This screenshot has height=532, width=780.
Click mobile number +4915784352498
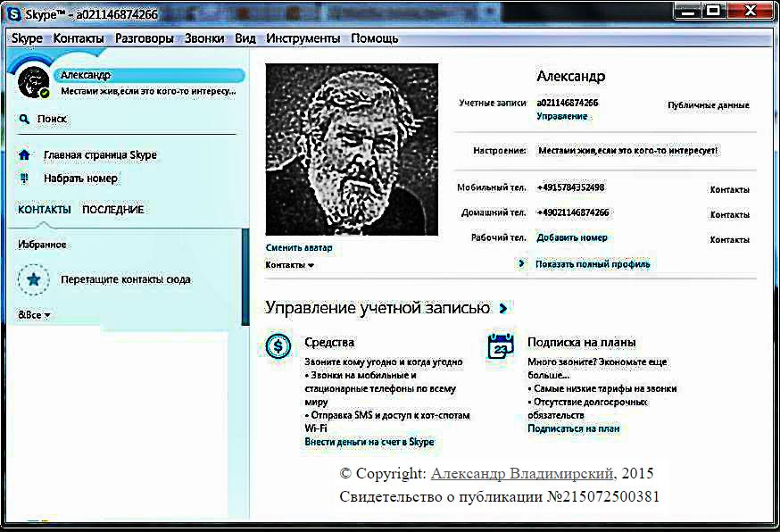point(570,187)
